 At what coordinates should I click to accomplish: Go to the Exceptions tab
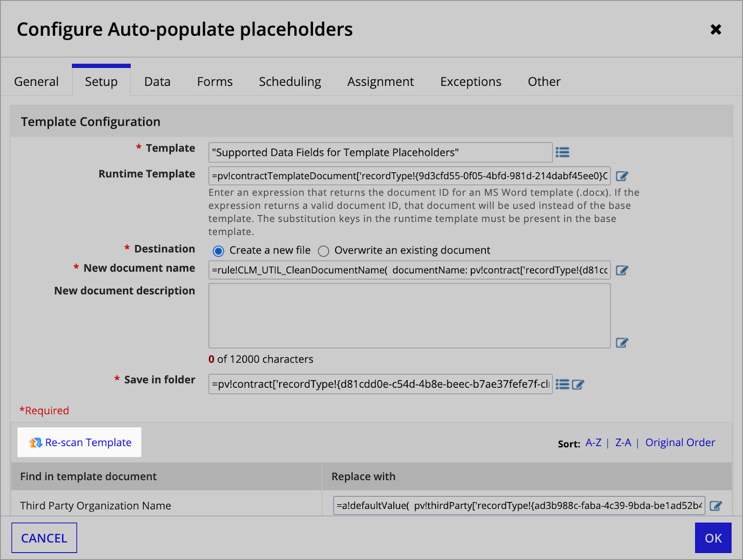[470, 82]
